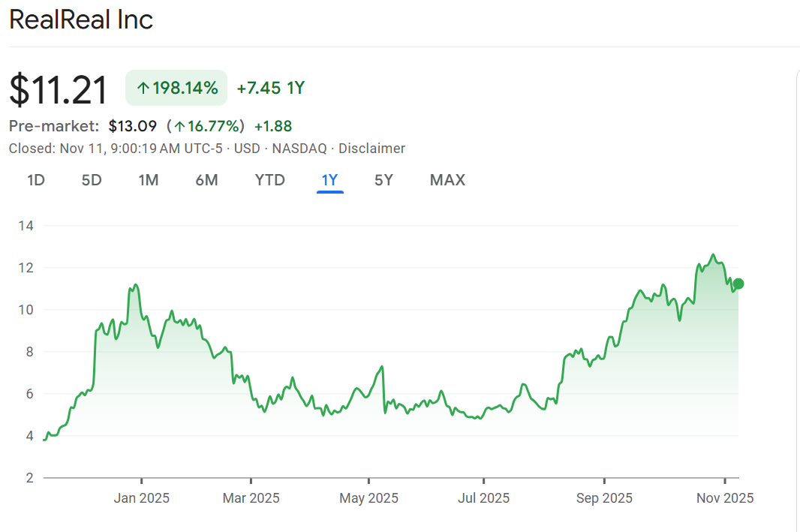Viewport: 800px width, 532px height.
Task: Click the $13.09 pre-market price
Action: click(132, 126)
